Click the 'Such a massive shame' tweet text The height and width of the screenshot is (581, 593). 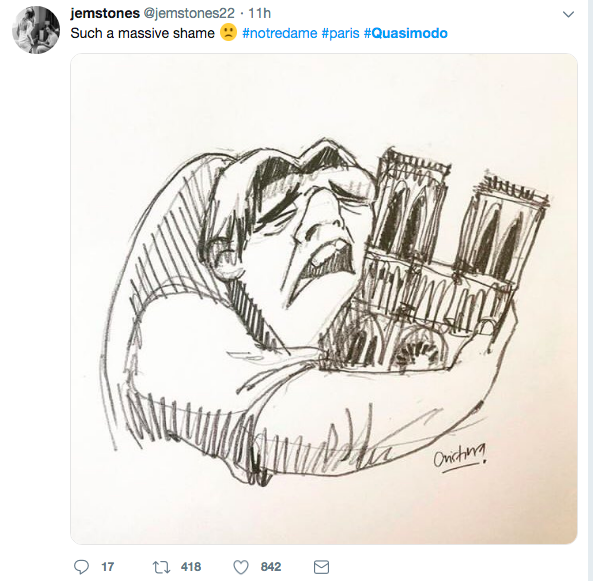pyautogui.click(x=143, y=33)
